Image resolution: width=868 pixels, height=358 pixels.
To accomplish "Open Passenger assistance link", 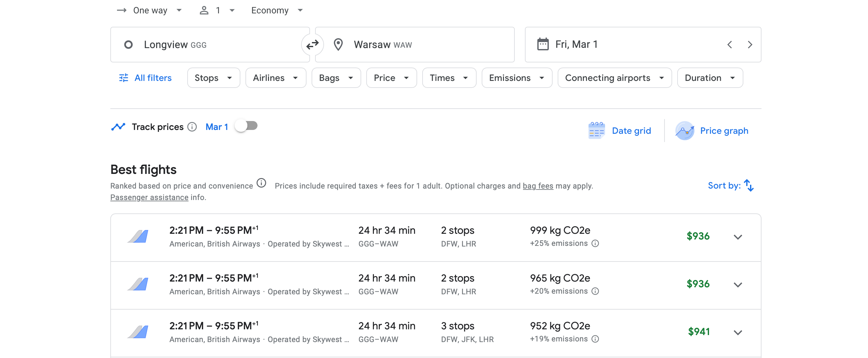I will (149, 197).
